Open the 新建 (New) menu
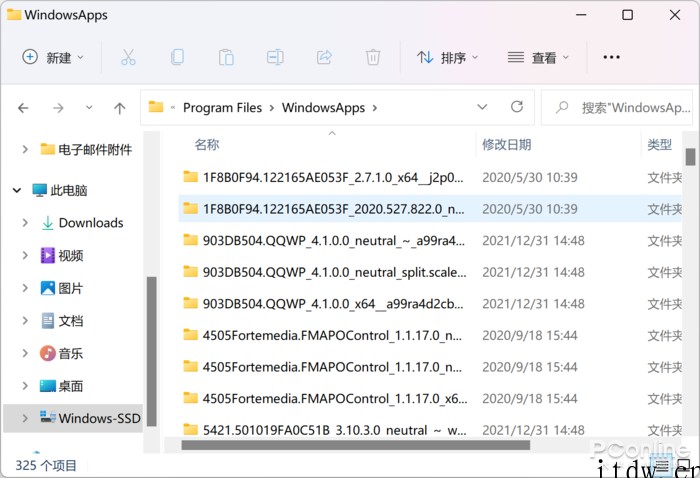 (53, 58)
